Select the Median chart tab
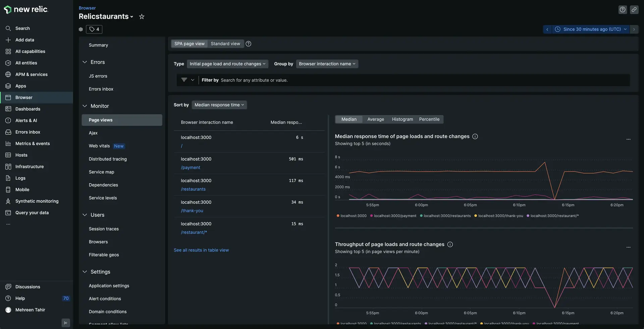Viewport: 644px width, 329px height. 349,120
